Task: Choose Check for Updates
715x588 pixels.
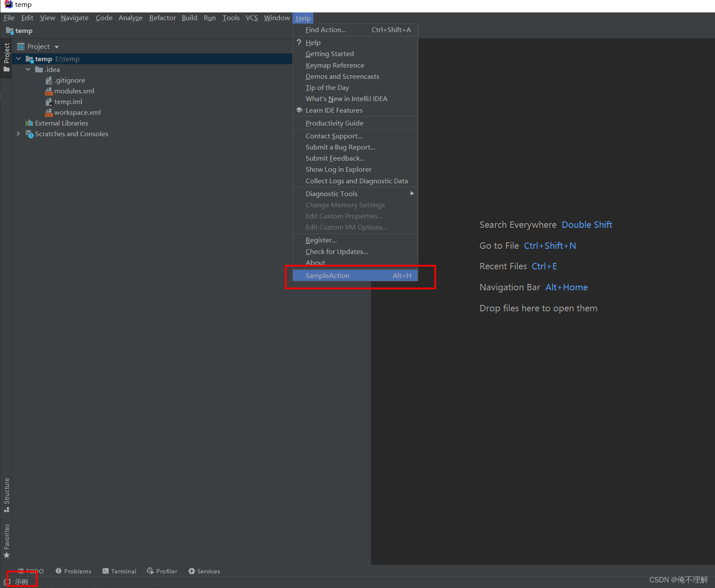Action: [x=355, y=252]
